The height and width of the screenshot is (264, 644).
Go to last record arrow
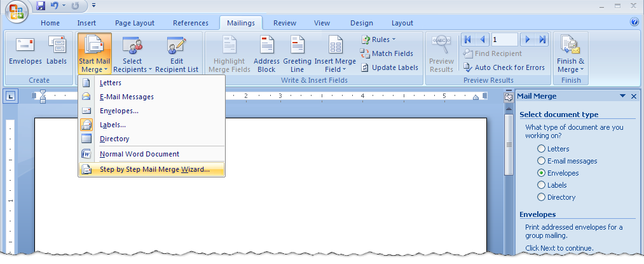[542, 39]
